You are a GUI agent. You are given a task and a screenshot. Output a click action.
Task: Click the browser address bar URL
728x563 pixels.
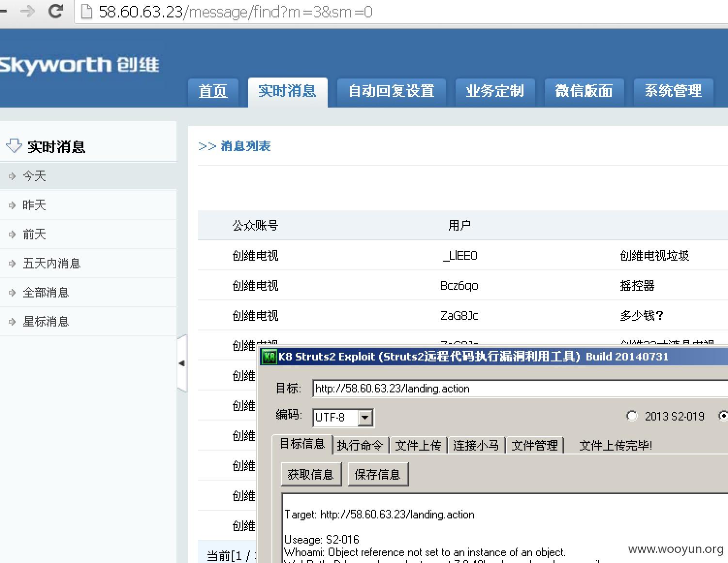click(x=236, y=12)
